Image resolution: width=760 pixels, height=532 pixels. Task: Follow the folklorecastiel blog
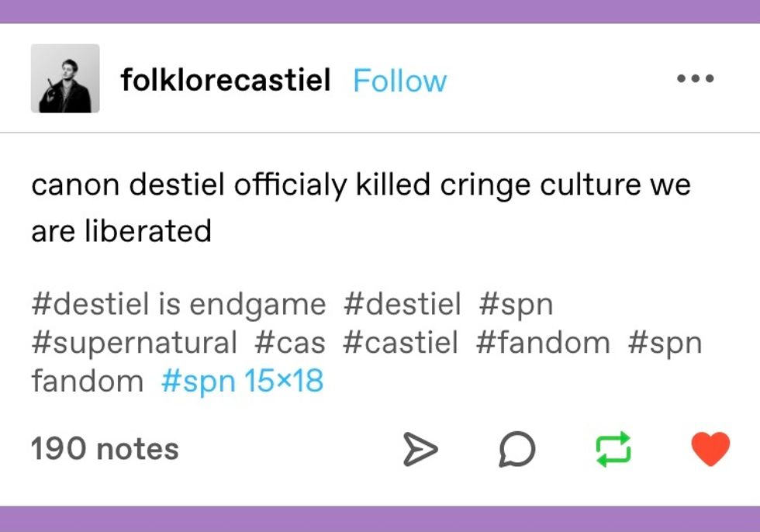point(399,81)
